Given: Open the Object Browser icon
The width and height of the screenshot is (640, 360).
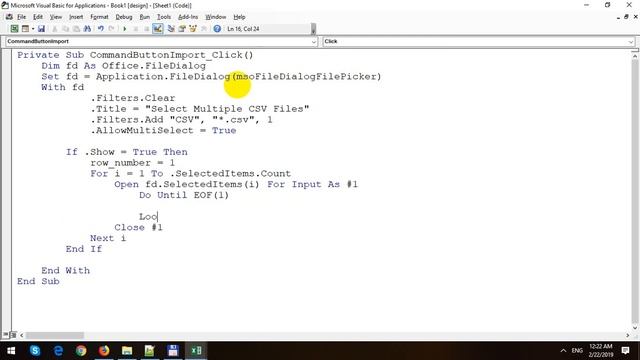Looking at the screenshot, I should pyautogui.click(x=193, y=29).
